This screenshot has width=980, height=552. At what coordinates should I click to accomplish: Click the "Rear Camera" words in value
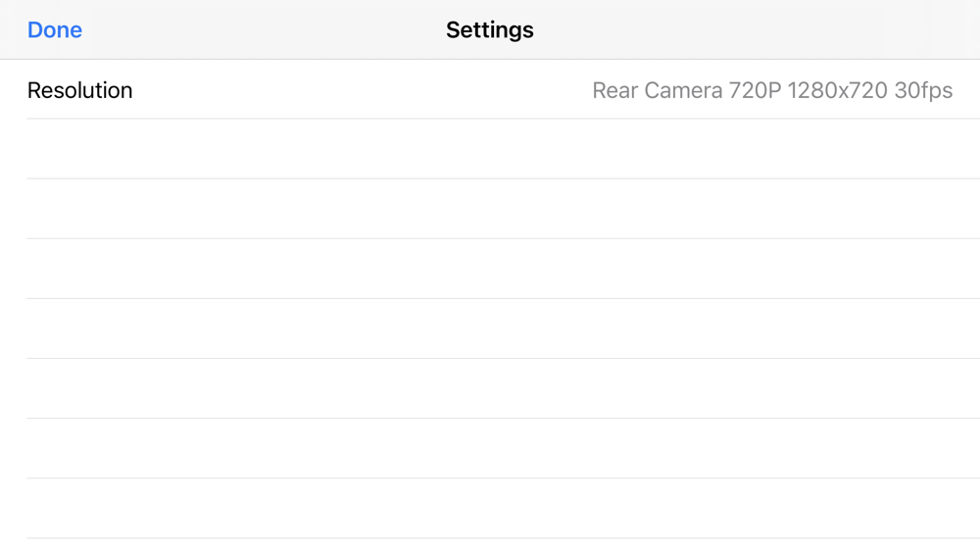pos(658,91)
